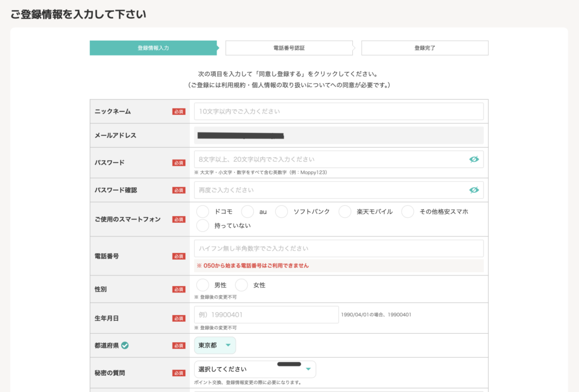Image resolution: width=579 pixels, height=392 pixels.
Task: Show password confirmation with eye icon
Action: (474, 190)
